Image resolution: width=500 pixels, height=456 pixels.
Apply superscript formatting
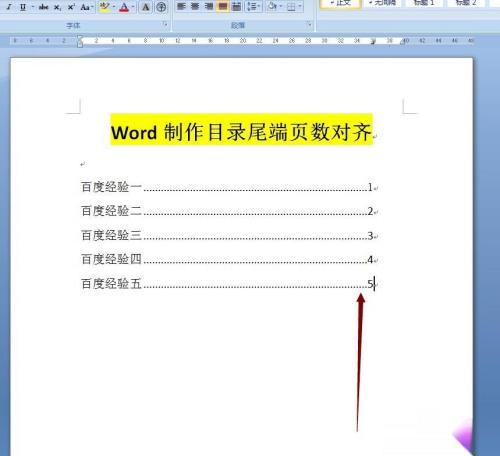tap(71, 7)
